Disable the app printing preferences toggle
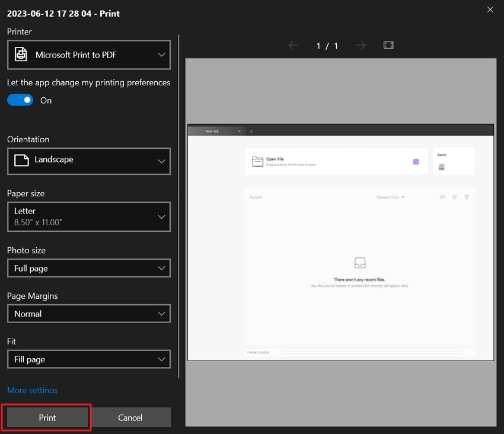Image resolution: width=504 pixels, height=434 pixels. point(20,100)
